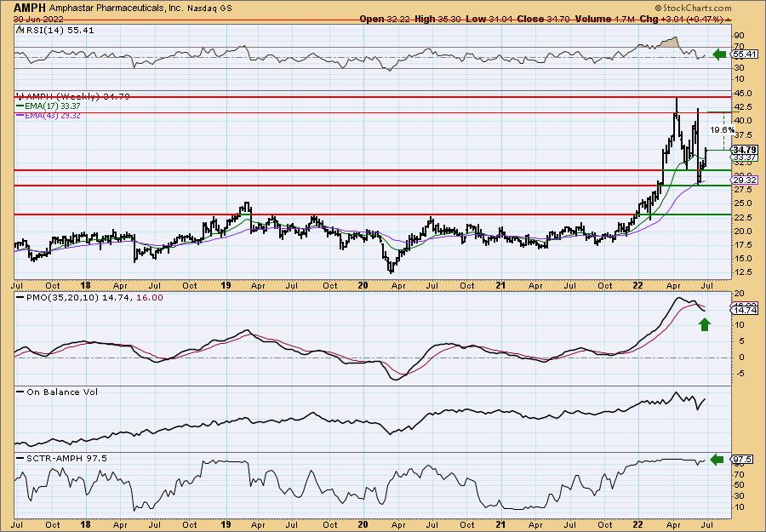The width and height of the screenshot is (766, 532).
Task: Select the Open 32.22 value
Action: point(385,19)
